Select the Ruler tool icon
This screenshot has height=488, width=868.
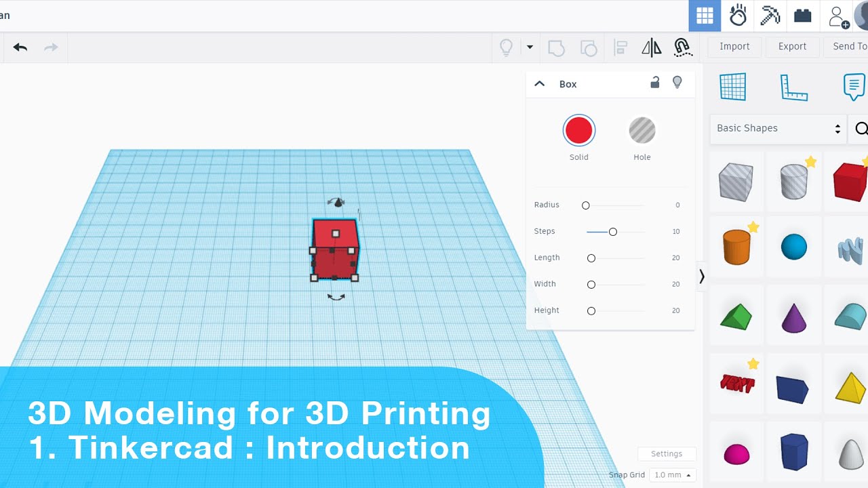pyautogui.click(x=794, y=87)
